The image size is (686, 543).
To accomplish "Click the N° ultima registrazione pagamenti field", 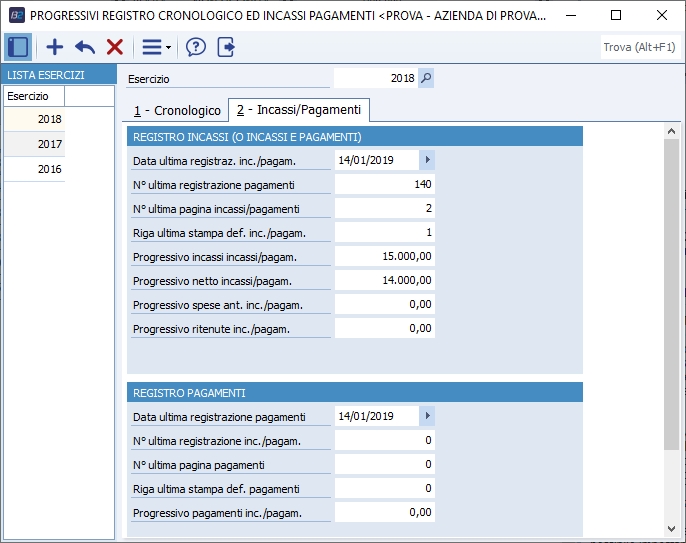I will (384, 184).
